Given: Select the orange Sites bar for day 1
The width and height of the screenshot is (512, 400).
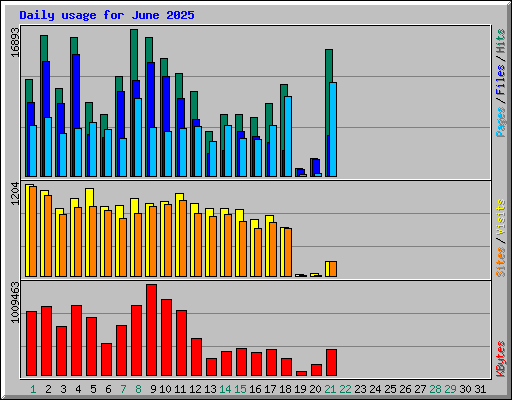Looking at the screenshot, I should [x=33, y=231].
